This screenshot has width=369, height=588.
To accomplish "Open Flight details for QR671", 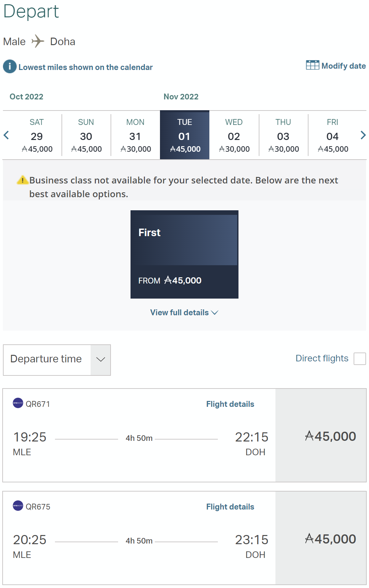I will [x=230, y=404].
